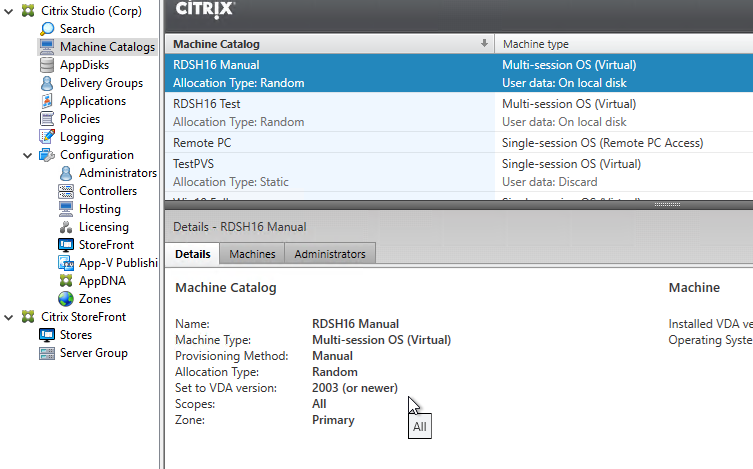Click the StoreFront monitor icon under Configuration
The height and width of the screenshot is (469, 753).
pyautogui.click(x=66, y=245)
